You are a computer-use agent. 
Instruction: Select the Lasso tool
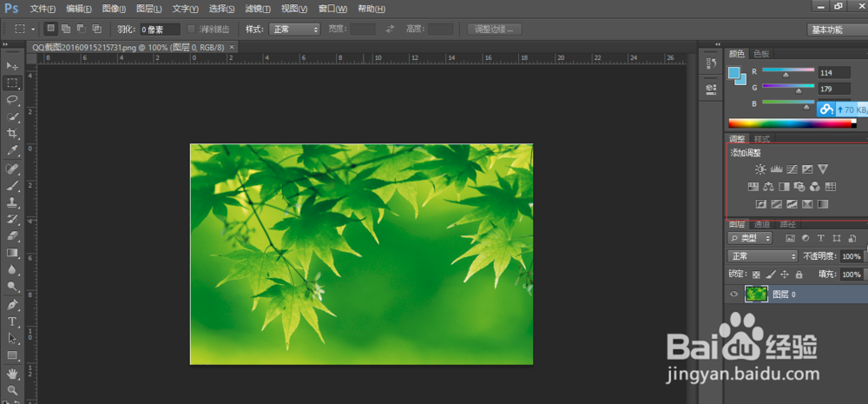[x=12, y=100]
